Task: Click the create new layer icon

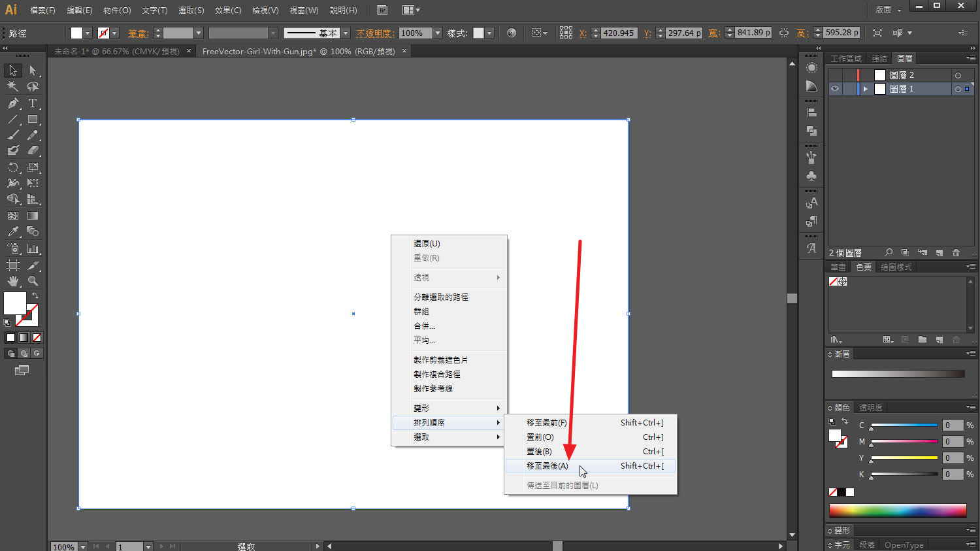Action: pyautogui.click(x=939, y=252)
